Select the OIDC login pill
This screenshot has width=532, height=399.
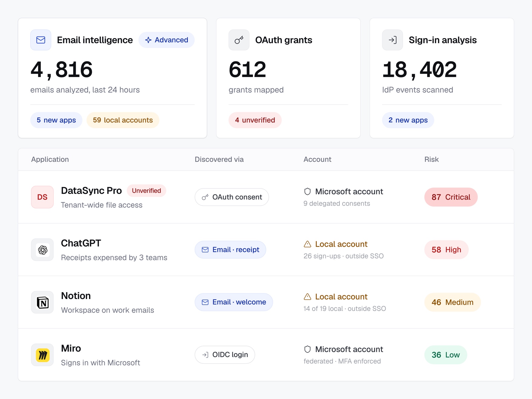pos(225,355)
